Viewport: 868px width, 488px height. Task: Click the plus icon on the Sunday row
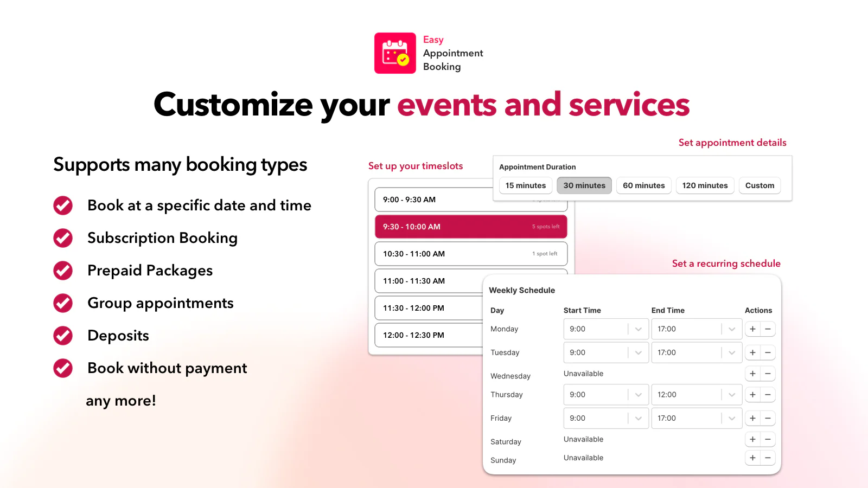point(752,458)
